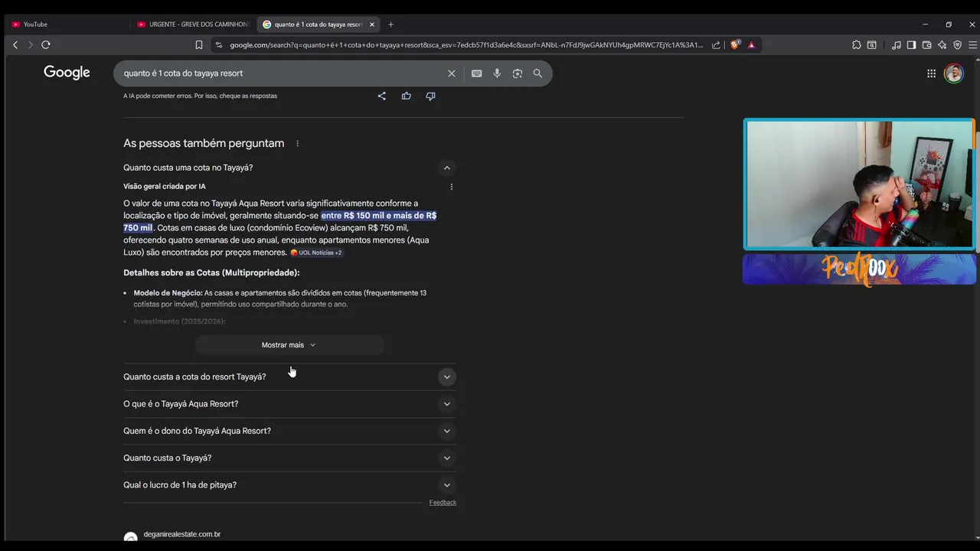
Task: Start voice search with the microphone
Action: (x=497, y=73)
